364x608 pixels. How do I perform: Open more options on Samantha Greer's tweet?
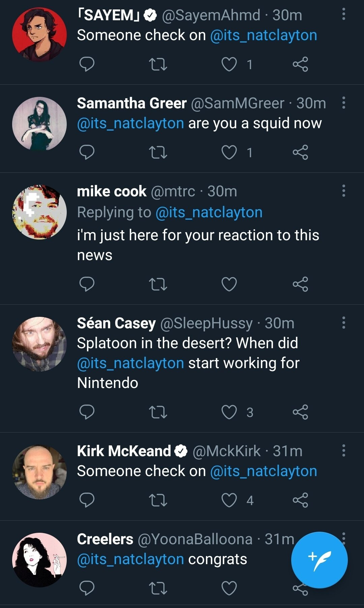click(x=343, y=103)
